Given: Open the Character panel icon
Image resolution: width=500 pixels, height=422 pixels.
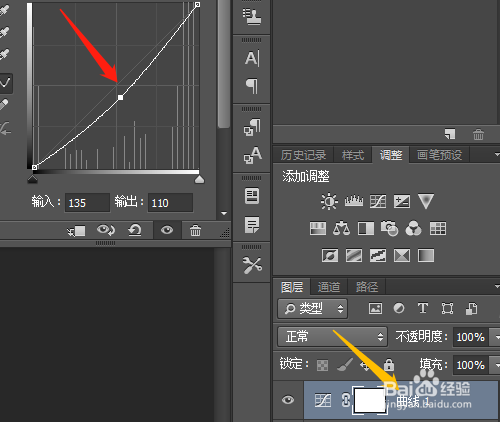Looking at the screenshot, I should coord(252,58).
